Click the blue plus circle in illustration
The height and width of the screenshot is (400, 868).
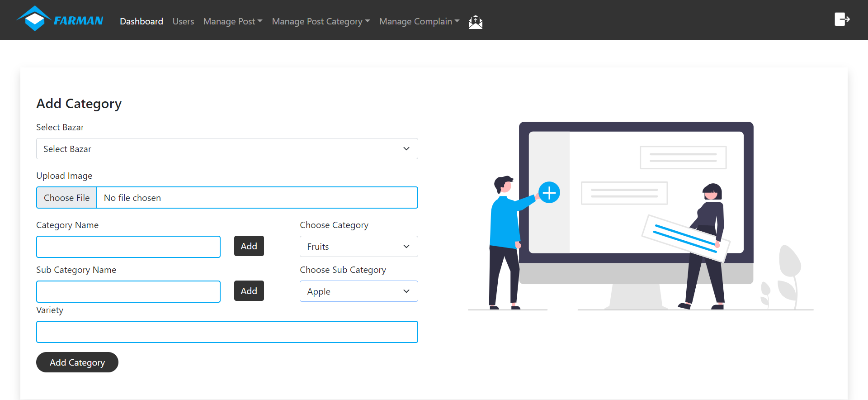pyautogui.click(x=549, y=193)
